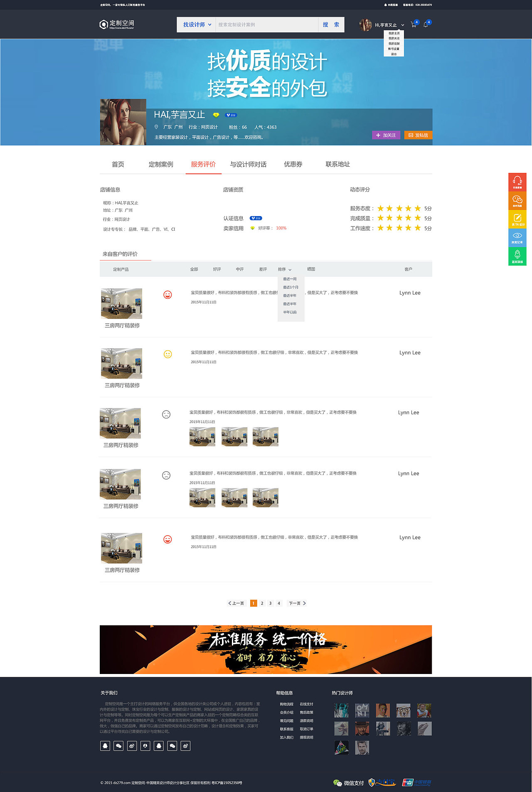Viewport: 532px width, 792px height.
Task: Open the 购物流程 help link
Action: [x=286, y=704]
